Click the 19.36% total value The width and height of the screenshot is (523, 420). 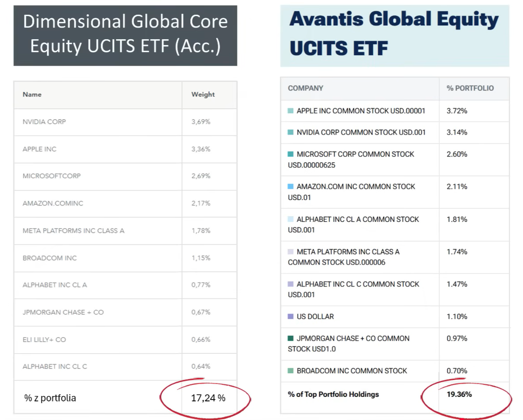459,394
